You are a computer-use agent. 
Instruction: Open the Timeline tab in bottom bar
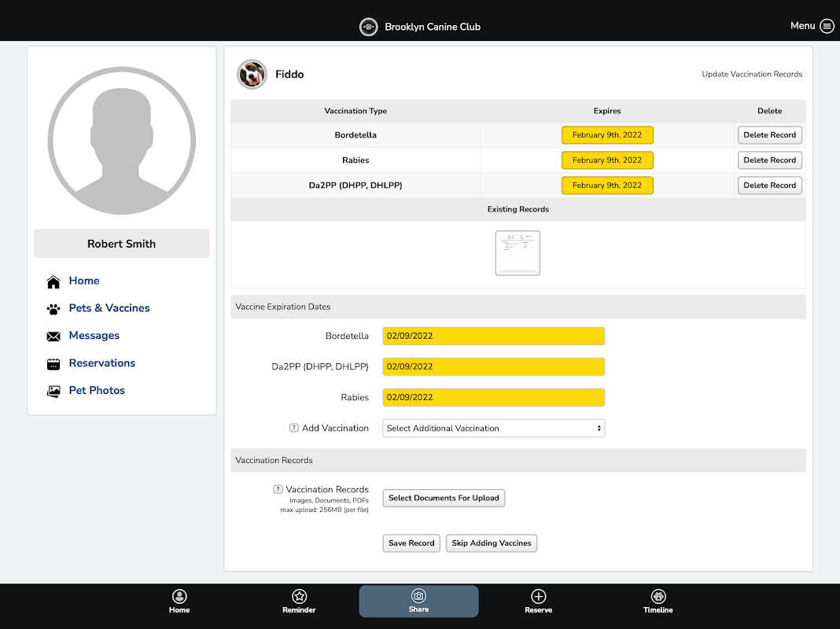(x=658, y=601)
